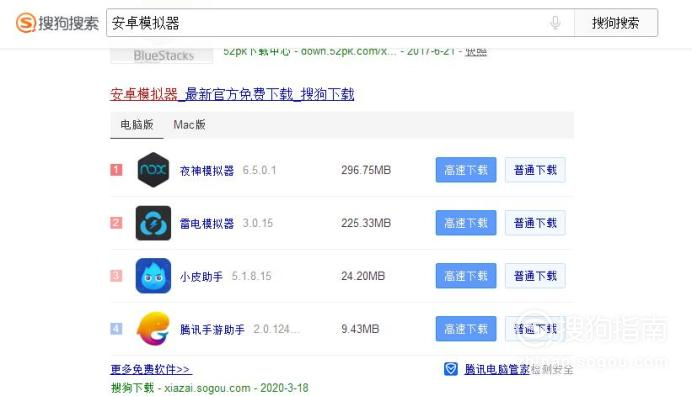Click 高速下载 for 夜神模拟器
This screenshot has height=396, width=692.
click(x=466, y=170)
